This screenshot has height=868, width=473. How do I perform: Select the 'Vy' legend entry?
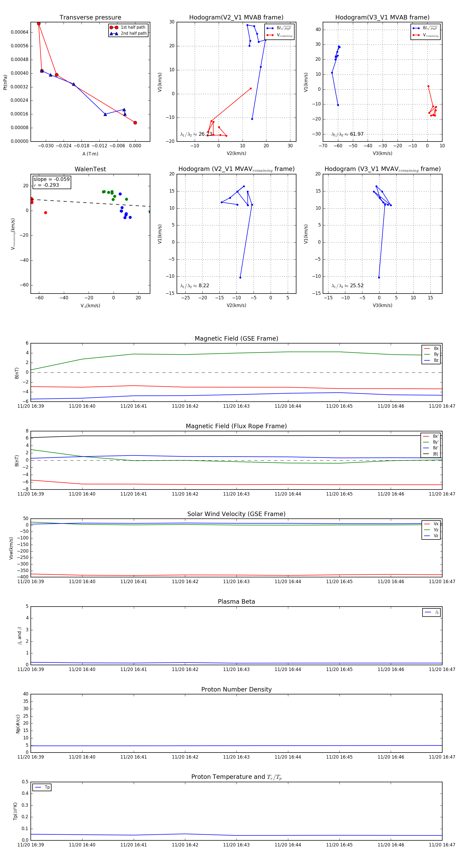point(431,530)
